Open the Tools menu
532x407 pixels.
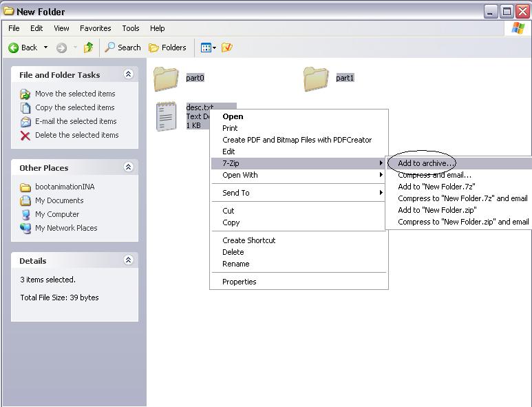click(x=131, y=28)
